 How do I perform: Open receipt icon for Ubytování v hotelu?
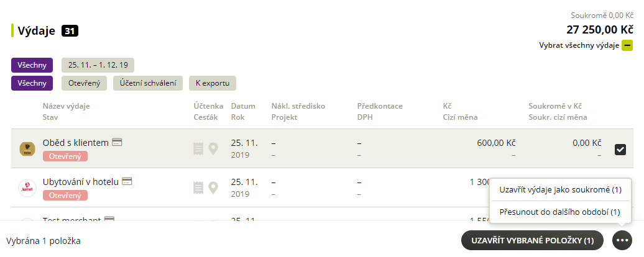(x=198, y=187)
